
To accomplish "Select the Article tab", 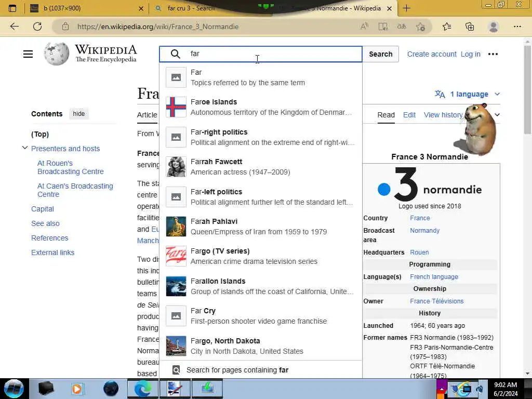I will [147, 115].
